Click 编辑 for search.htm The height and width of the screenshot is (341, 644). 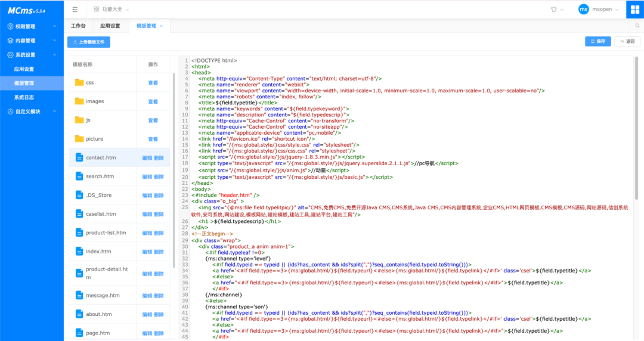click(x=147, y=176)
